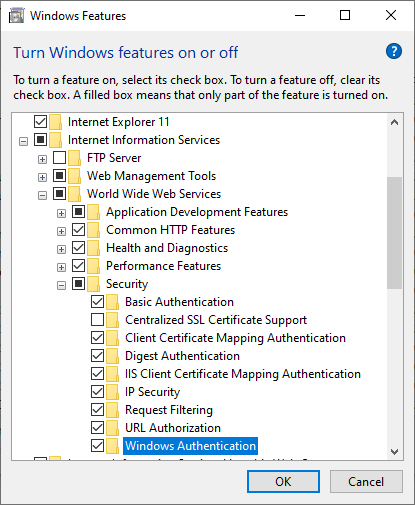415x505 pixels.
Task: Expand the Common HTTP Features node
Action: tap(61, 231)
